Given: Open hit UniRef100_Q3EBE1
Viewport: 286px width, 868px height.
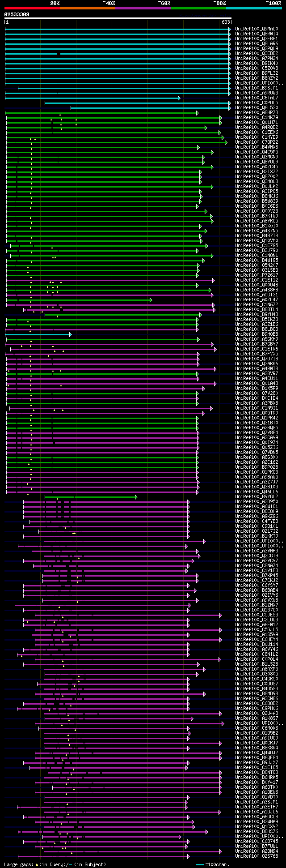Looking at the screenshot, I should [x=257, y=39].
